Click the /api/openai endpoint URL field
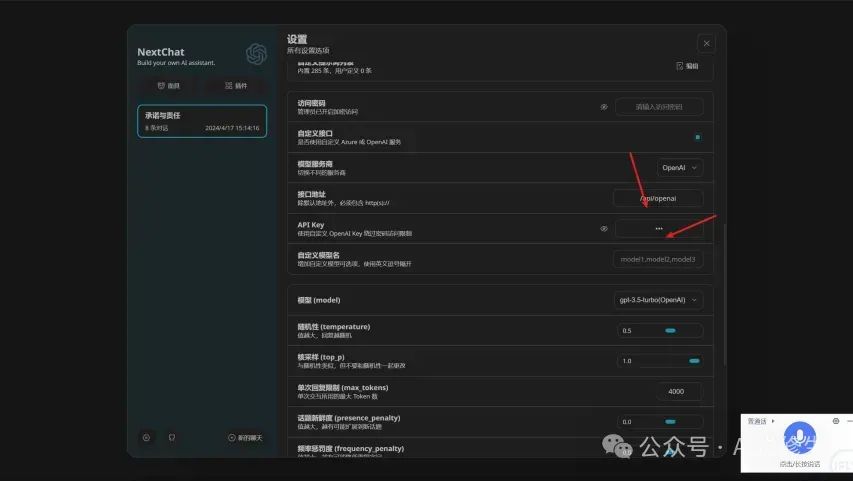 (658, 199)
